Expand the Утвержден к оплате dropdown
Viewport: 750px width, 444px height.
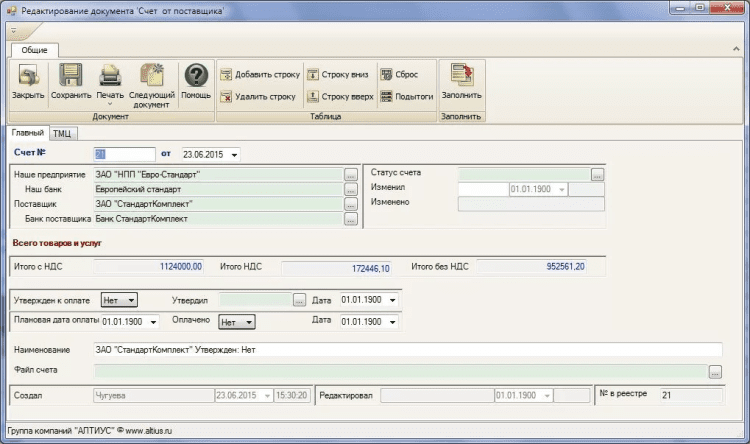point(131,299)
